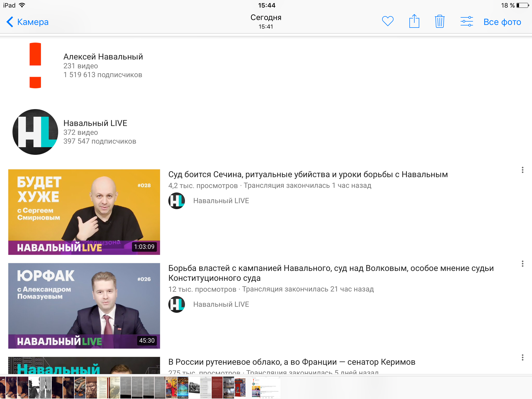Select rocket photo in bottom filmstrip
Viewport: 532px width, 399px height.
45,388
